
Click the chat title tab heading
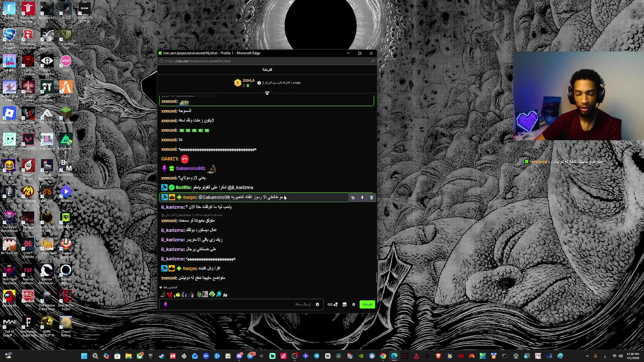point(267,70)
